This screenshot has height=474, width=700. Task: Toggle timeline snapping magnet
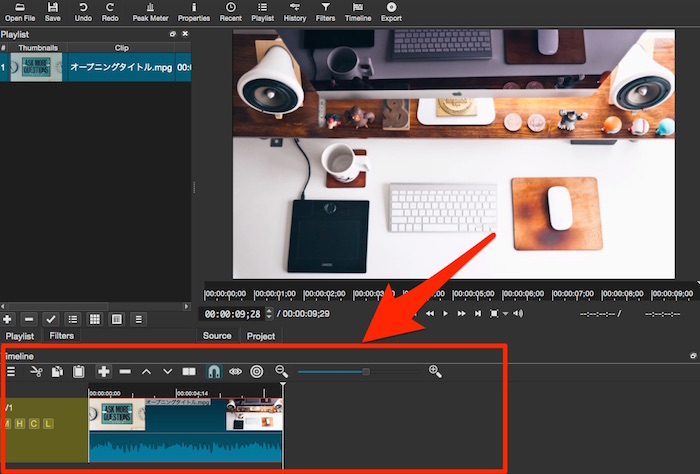(213, 371)
